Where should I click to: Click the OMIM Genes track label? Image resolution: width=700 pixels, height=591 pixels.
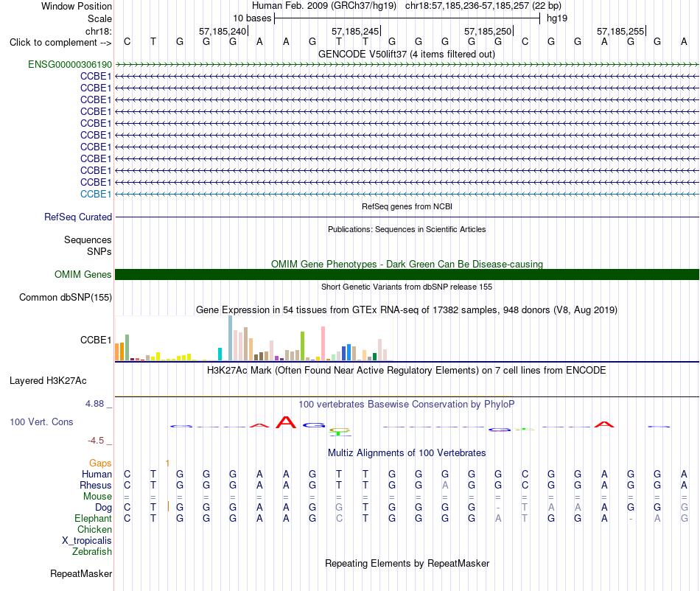coord(83,275)
